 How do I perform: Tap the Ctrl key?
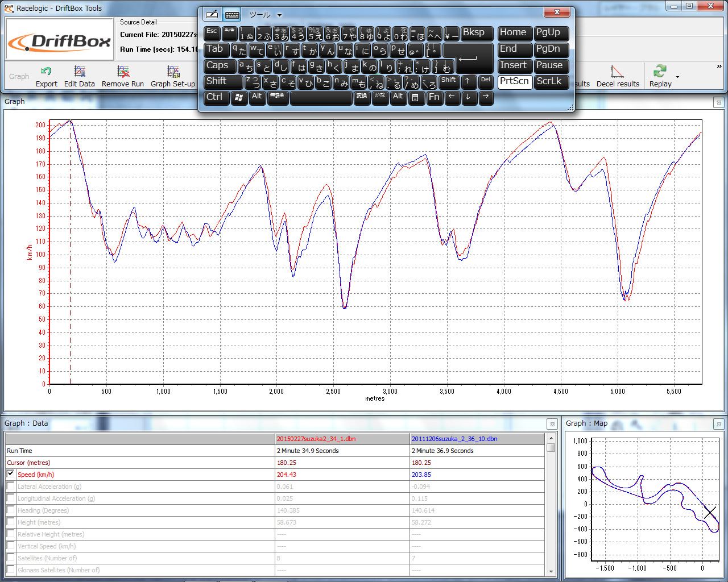pyautogui.click(x=217, y=97)
